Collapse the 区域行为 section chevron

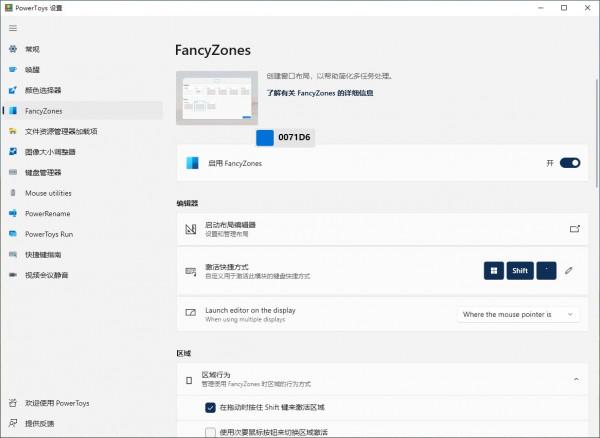click(x=576, y=379)
